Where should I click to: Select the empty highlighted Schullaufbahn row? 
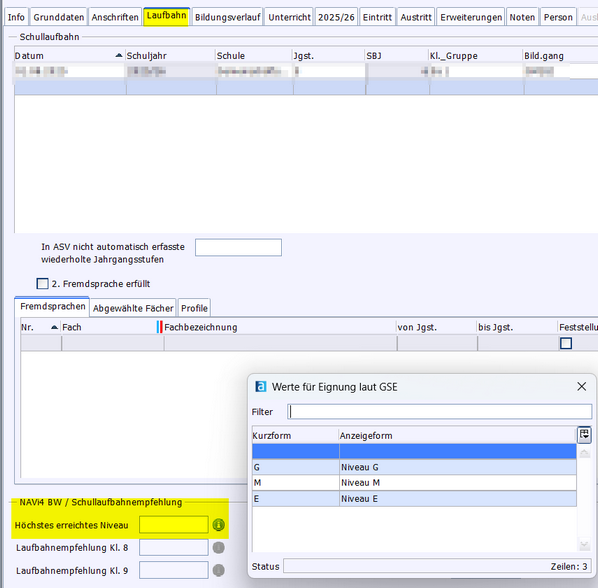[x=306, y=87]
